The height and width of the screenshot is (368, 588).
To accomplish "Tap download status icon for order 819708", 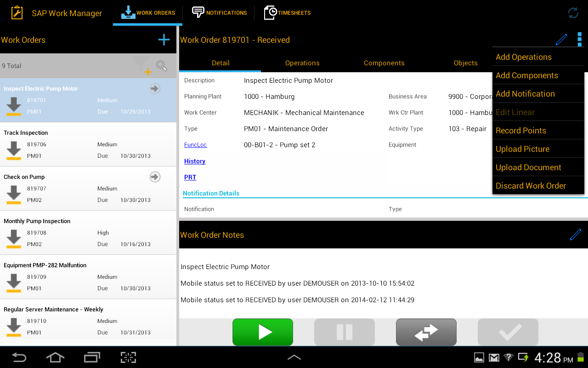I will [x=14, y=239].
